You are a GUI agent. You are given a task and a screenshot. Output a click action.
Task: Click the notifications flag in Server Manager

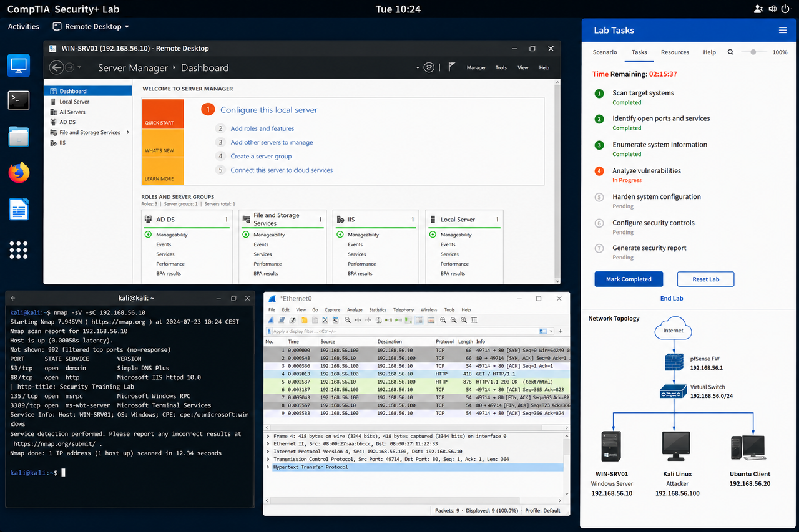tap(452, 67)
